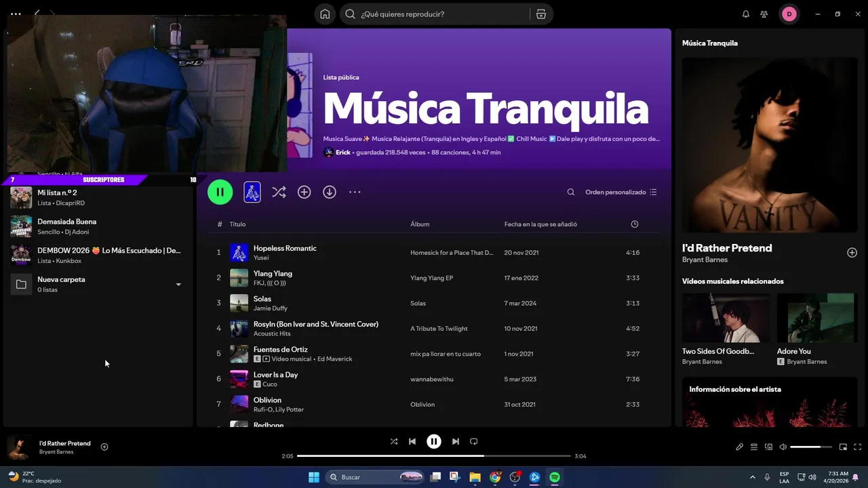868x488 pixels.
Task: Skip to next track
Action: point(456,441)
